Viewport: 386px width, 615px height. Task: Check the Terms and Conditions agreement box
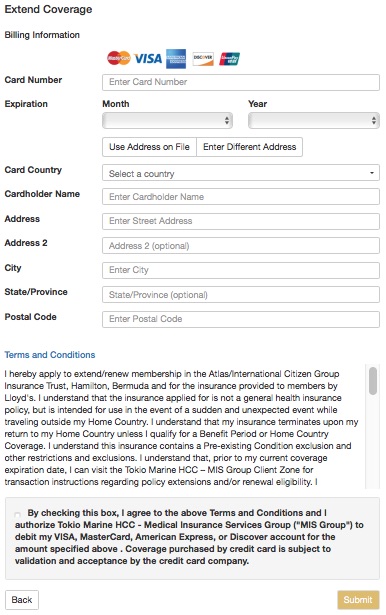(x=18, y=514)
